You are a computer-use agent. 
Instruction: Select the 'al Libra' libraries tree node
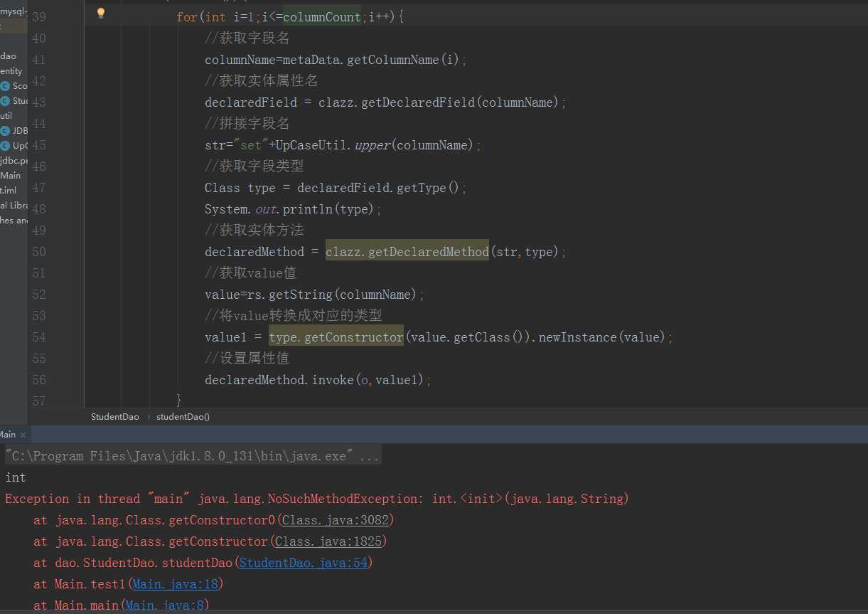(x=14, y=206)
